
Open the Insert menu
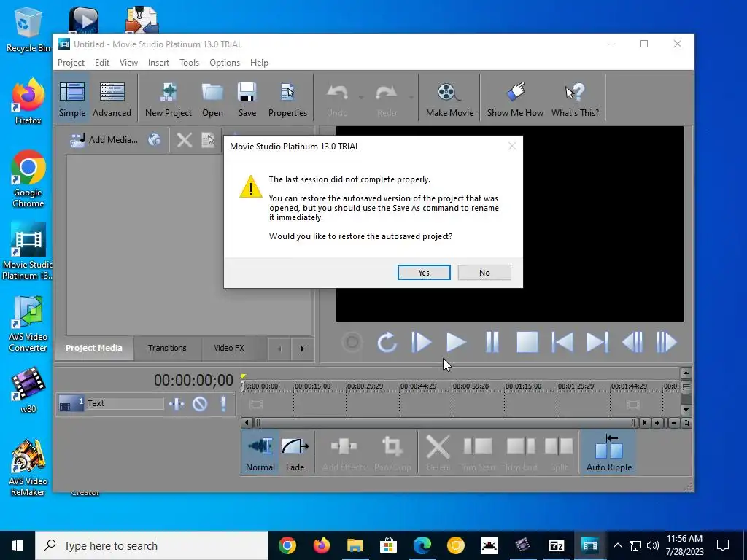[x=158, y=63]
